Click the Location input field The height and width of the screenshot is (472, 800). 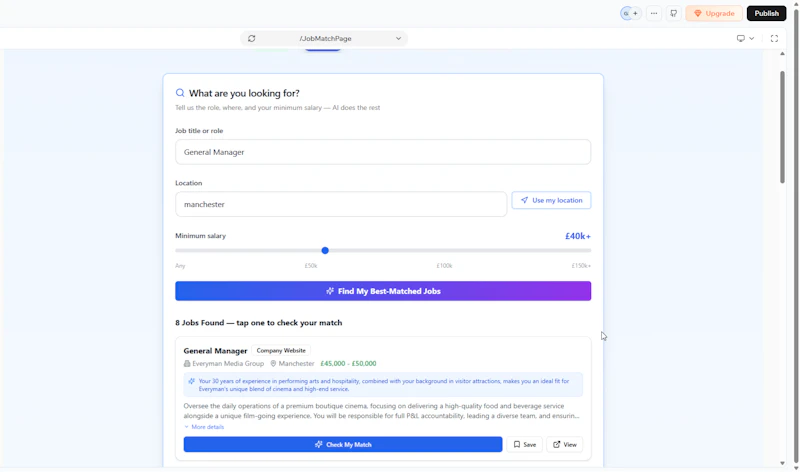coord(341,204)
